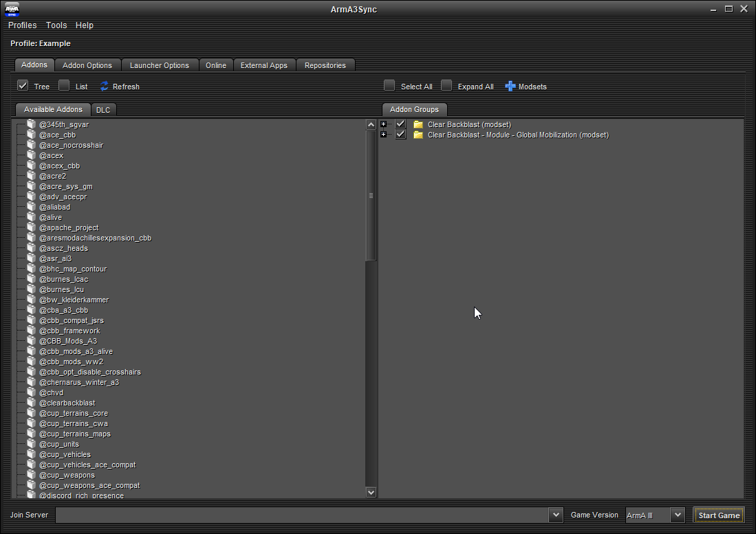Screen dimensions: 756x534
Task: Click the addon list scrollbar thumb
Action: tap(371, 195)
